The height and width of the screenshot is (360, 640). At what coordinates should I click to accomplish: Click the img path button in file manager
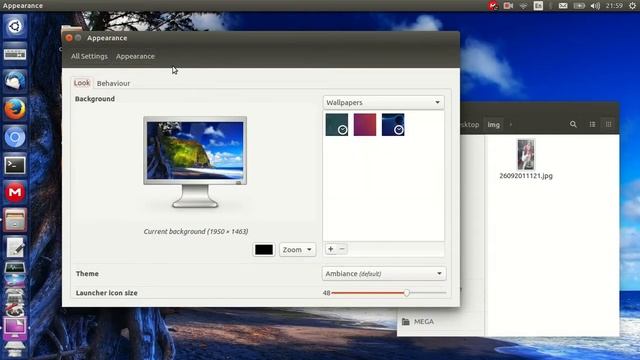(493, 124)
